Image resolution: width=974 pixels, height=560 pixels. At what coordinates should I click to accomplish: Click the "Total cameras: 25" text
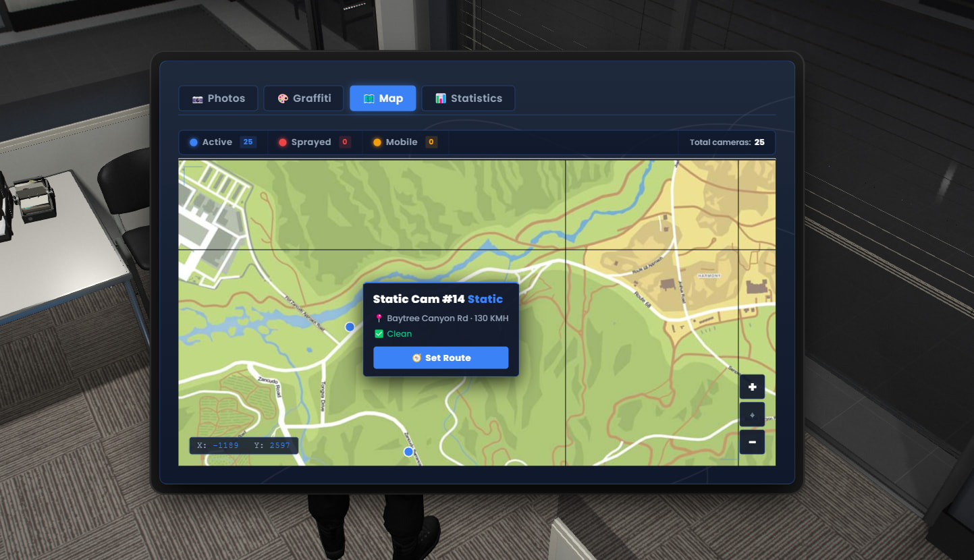click(727, 142)
